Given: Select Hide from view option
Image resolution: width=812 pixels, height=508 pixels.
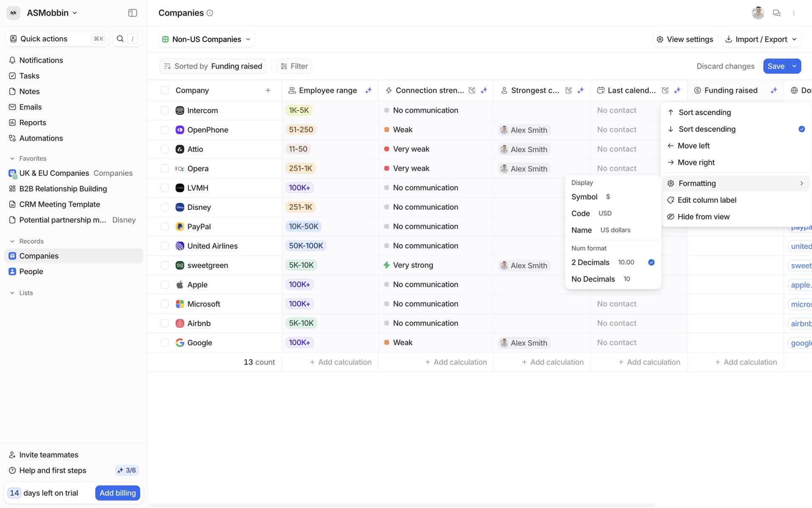Looking at the screenshot, I should coord(736,217).
